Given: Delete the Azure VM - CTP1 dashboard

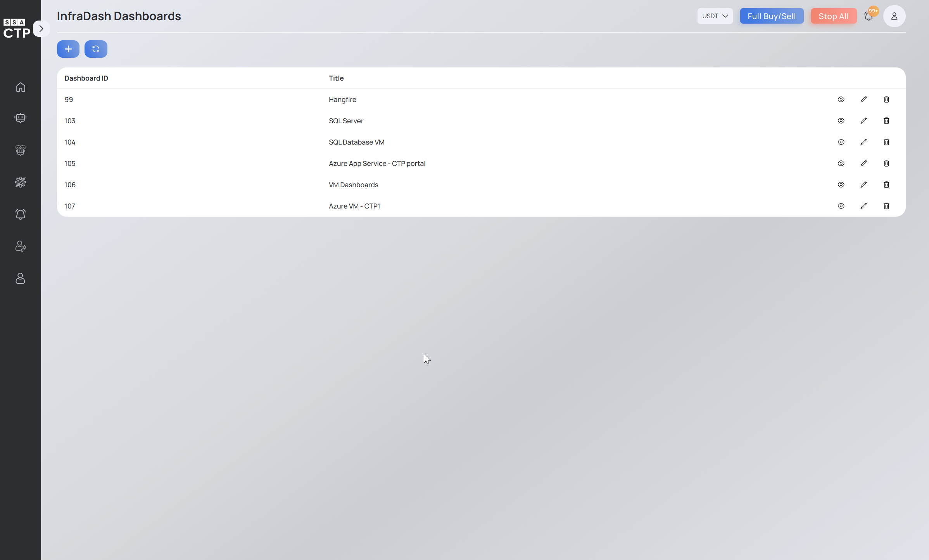Looking at the screenshot, I should 886,206.
